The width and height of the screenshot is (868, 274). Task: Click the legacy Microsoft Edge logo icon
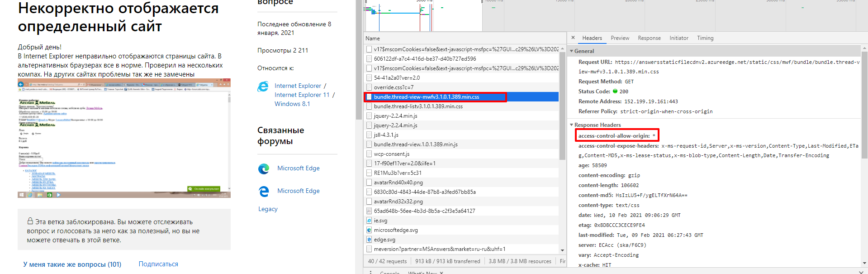coord(264,192)
